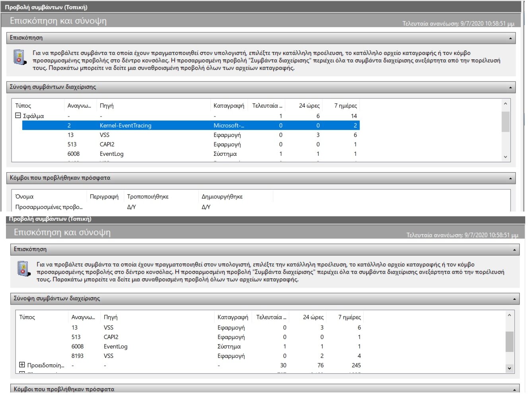The image size is (532, 396).
Task: Select the CAPI2 event 513 row in the upper window
Action: (191, 144)
